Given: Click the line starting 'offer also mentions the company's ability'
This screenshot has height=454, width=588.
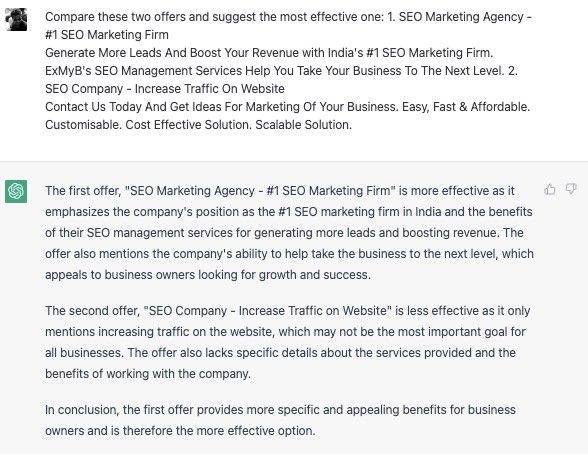Looking at the screenshot, I should click(x=289, y=254).
